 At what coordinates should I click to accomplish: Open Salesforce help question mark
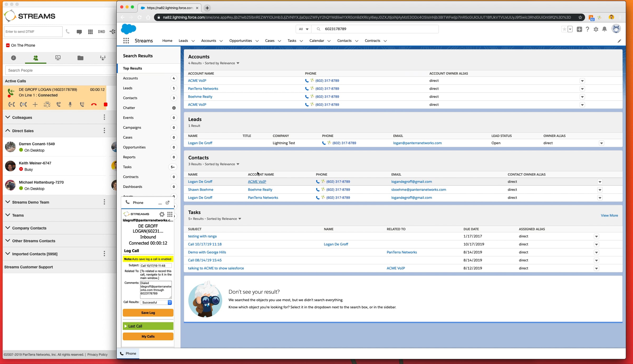(x=587, y=29)
